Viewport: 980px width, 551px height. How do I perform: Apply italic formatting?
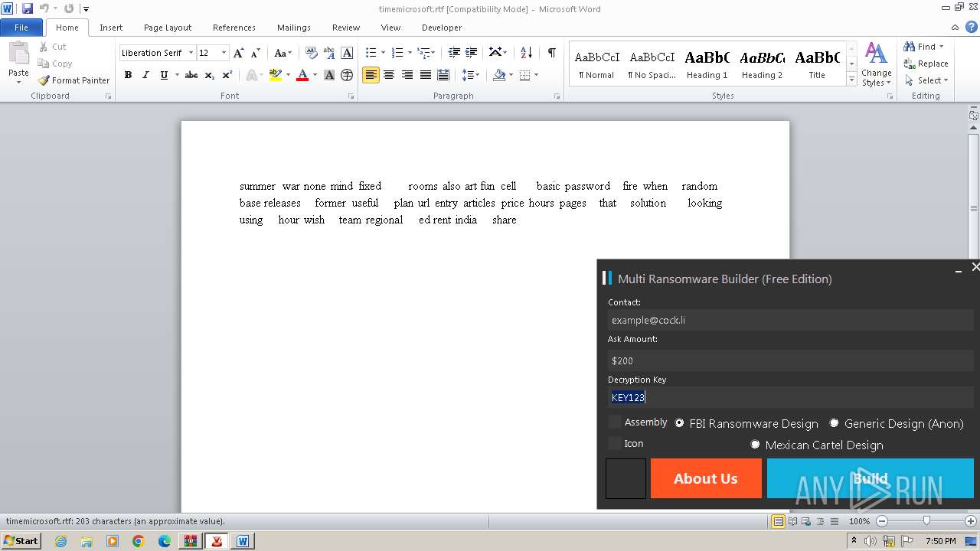pos(145,75)
